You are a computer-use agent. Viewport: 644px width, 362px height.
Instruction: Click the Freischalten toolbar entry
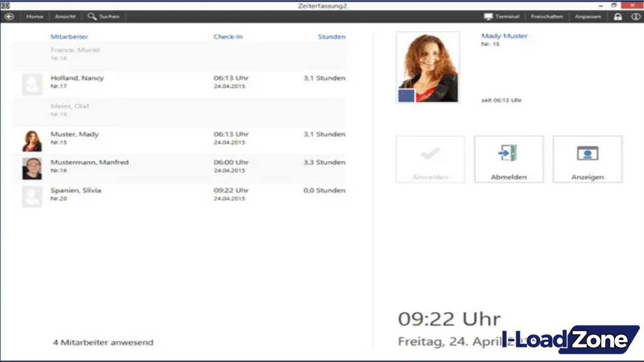[x=547, y=16]
